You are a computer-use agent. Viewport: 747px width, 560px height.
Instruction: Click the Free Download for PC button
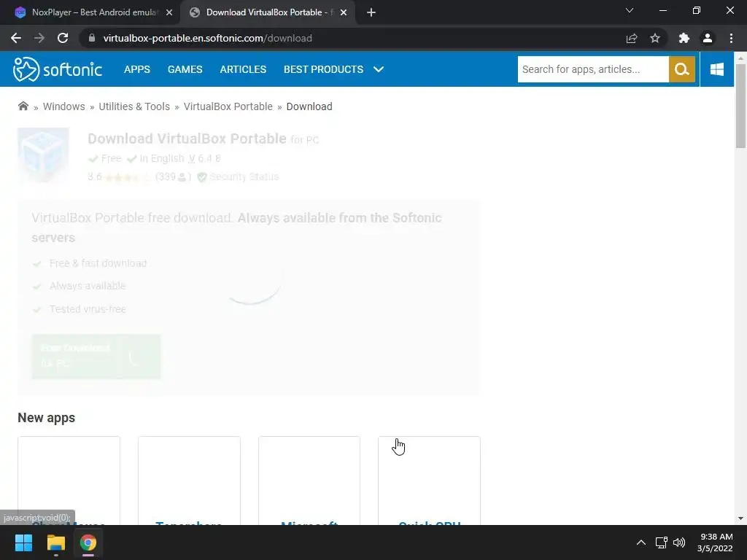(96, 356)
